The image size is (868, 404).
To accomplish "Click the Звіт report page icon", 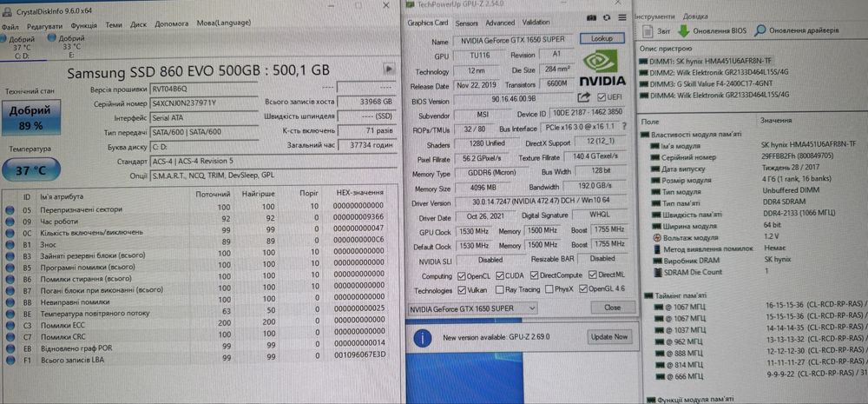I will point(646,30).
